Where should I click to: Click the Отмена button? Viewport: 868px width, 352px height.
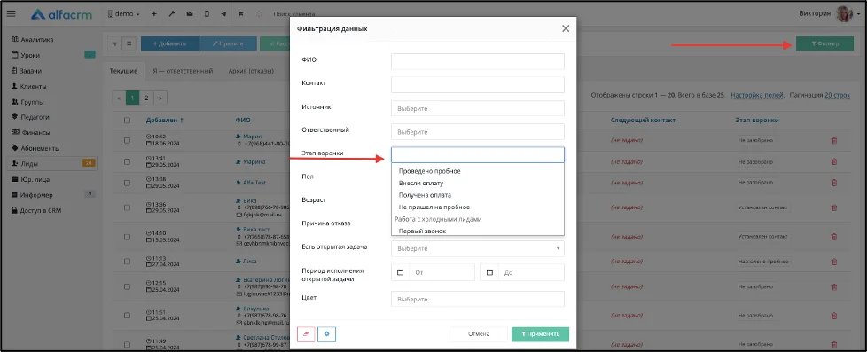[479, 334]
